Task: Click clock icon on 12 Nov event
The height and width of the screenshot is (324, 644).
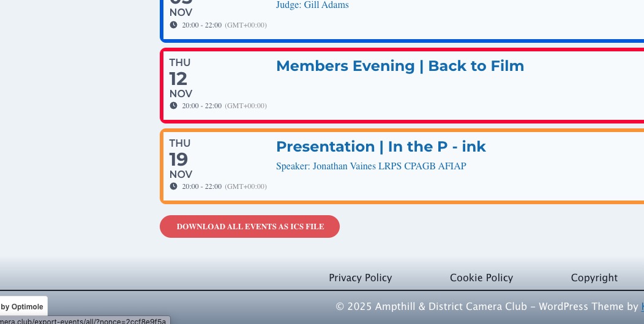Action: 173,106
